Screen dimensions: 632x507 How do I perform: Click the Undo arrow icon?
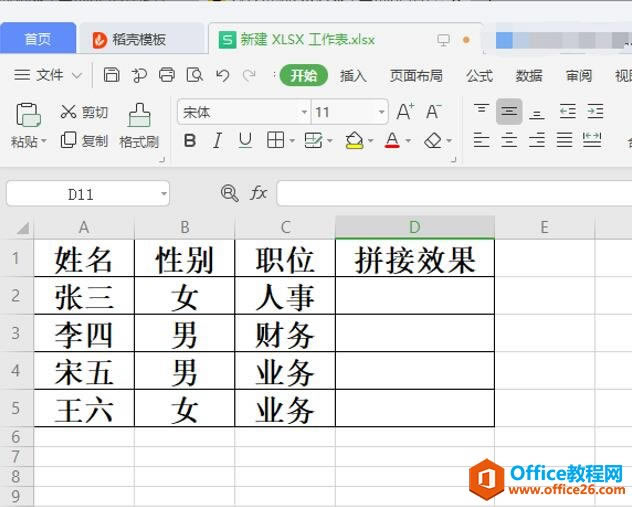point(222,75)
